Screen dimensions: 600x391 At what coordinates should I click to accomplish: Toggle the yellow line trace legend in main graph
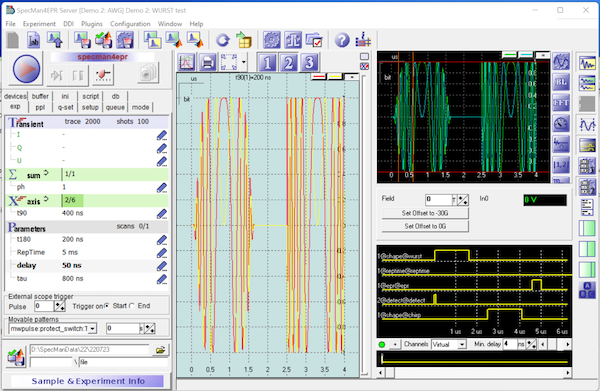point(335,77)
